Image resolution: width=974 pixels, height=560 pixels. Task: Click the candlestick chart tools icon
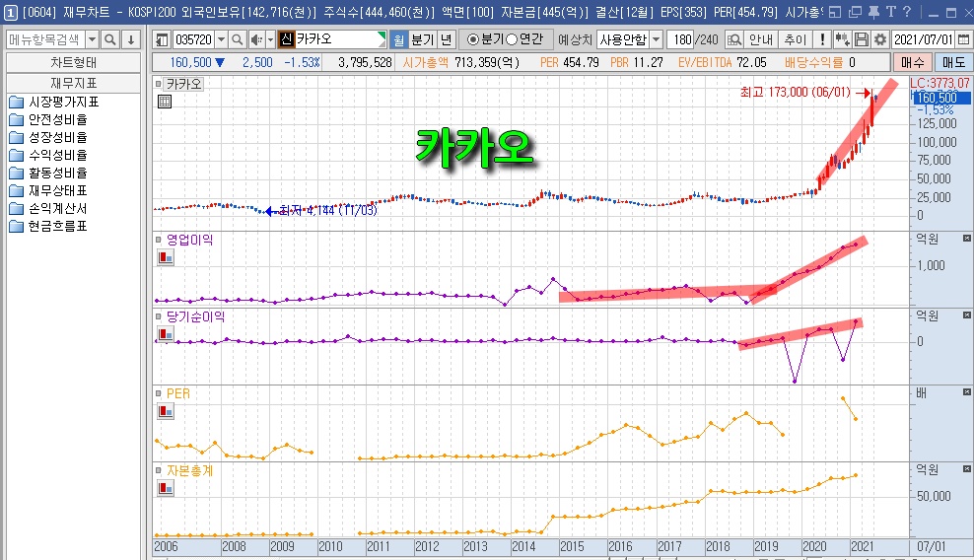pyautogui.click(x=842, y=39)
